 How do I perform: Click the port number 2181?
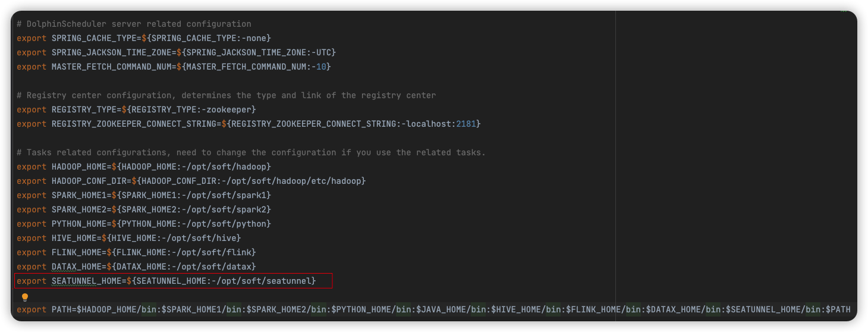tap(466, 124)
